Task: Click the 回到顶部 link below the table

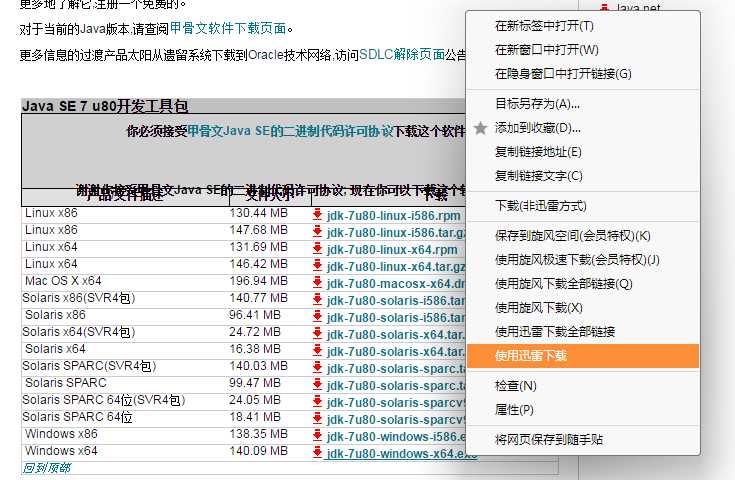Action: pos(46,468)
